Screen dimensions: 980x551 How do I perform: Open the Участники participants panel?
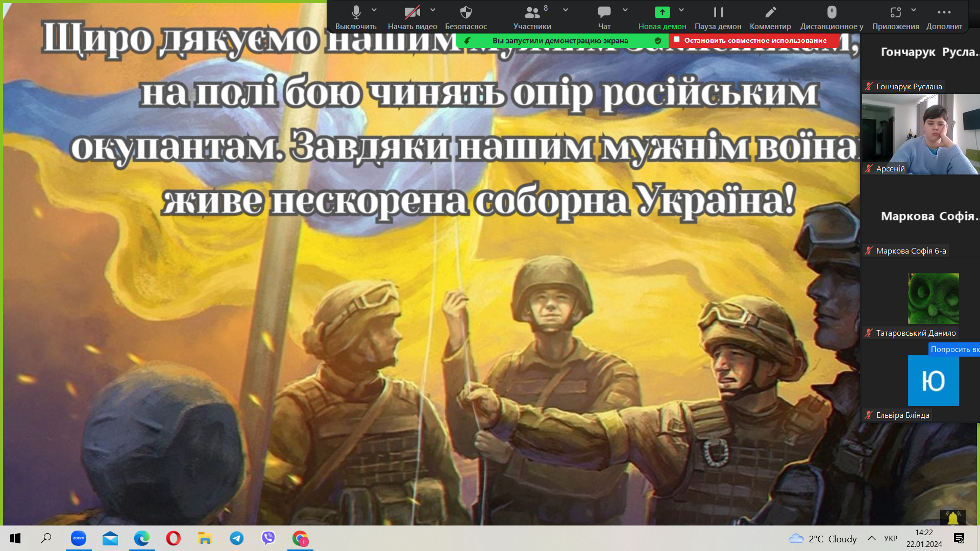point(532,17)
